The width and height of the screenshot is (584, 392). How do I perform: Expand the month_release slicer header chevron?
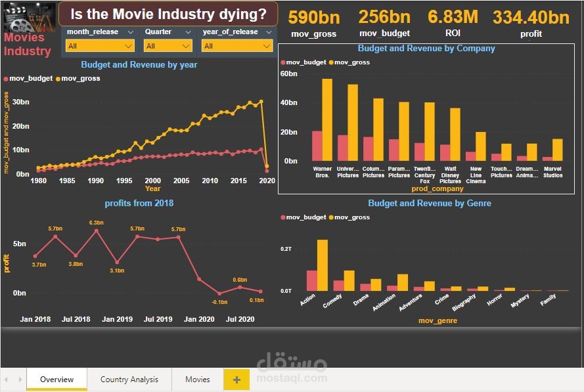pyautogui.click(x=130, y=32)
